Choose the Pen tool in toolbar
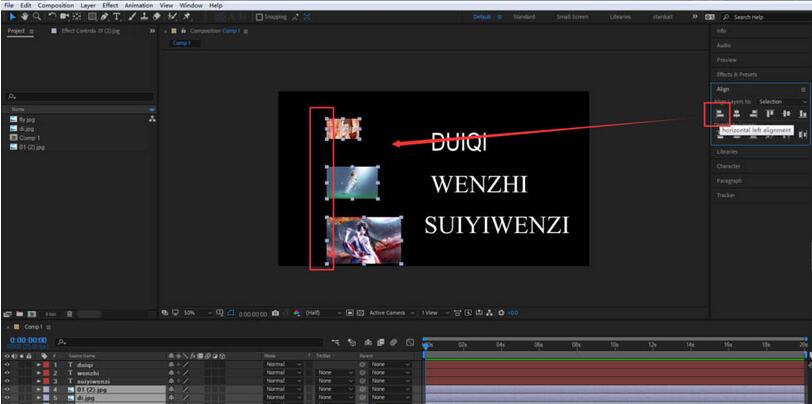Image resolution: width=812 pixels, height=404 pixels. (x=105, y=17)
